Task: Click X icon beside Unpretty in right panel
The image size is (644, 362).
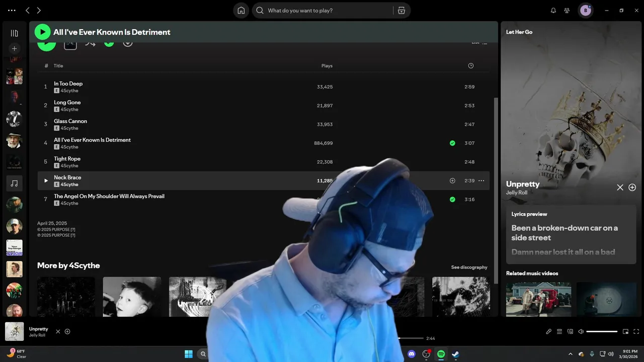Action: pyautogui.click(x=620, y=188)
